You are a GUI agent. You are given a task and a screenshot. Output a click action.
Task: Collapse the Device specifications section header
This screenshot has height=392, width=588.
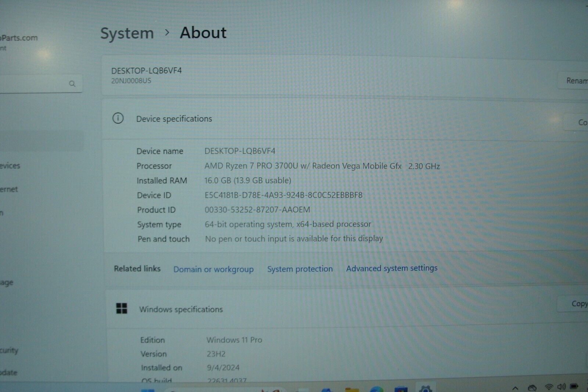click(x=345, y=119)
